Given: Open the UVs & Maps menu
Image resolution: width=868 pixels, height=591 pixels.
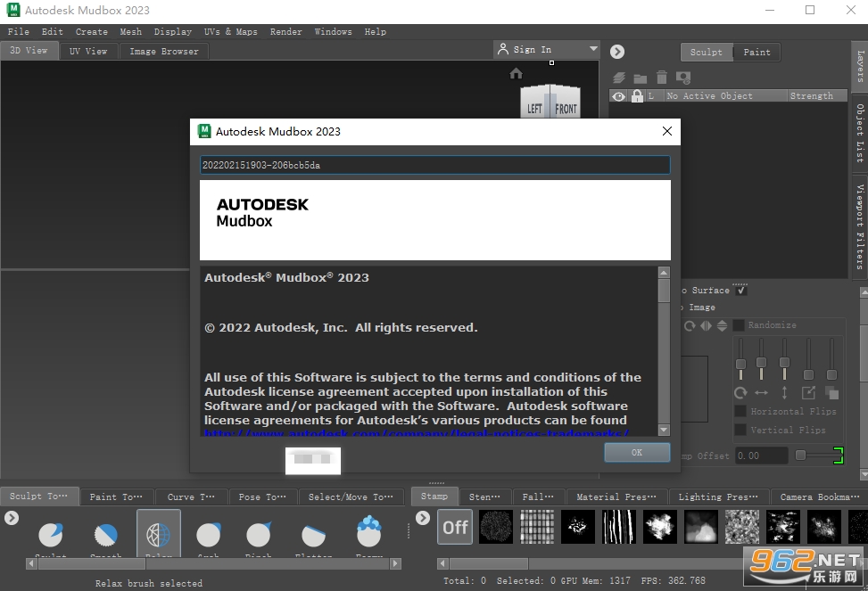Looking at the screenshot, I should (230, 31).
